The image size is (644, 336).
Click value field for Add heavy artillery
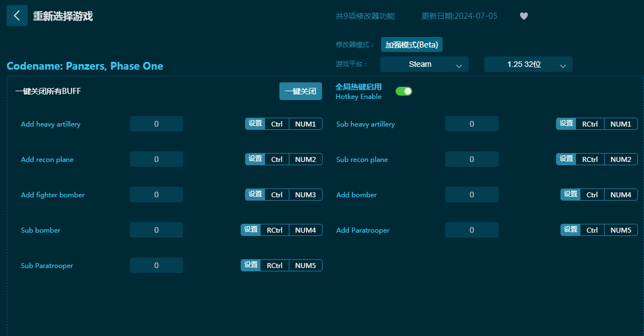pos(157,124)
